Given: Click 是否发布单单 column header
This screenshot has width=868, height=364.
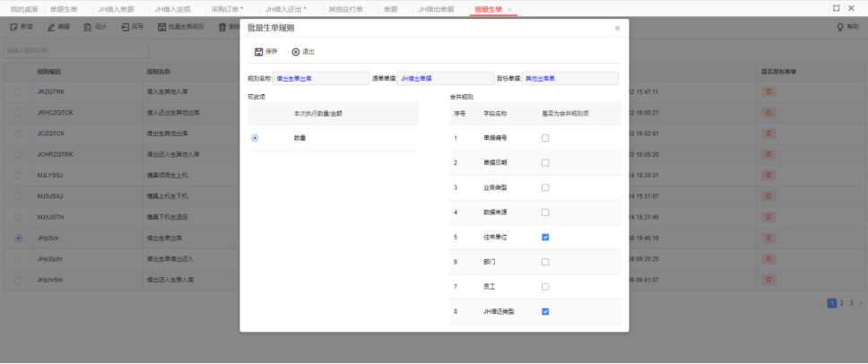Looking at the screenshot, I should (779, 72).
